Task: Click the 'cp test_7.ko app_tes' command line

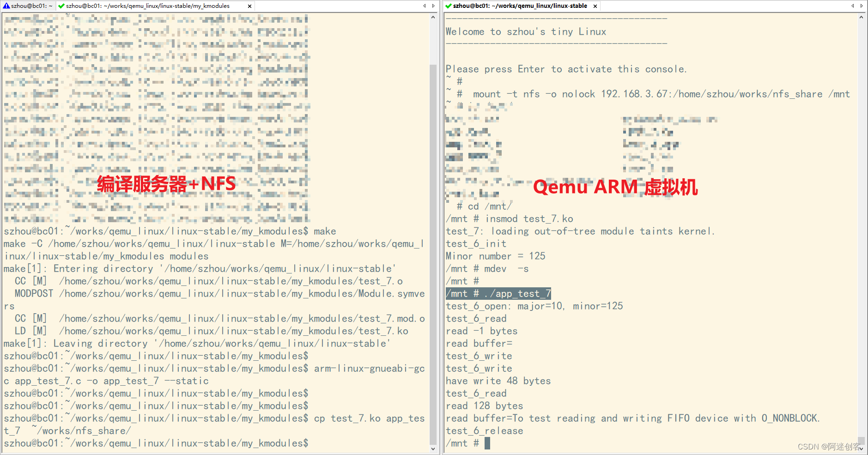Action: click(214, 425)
